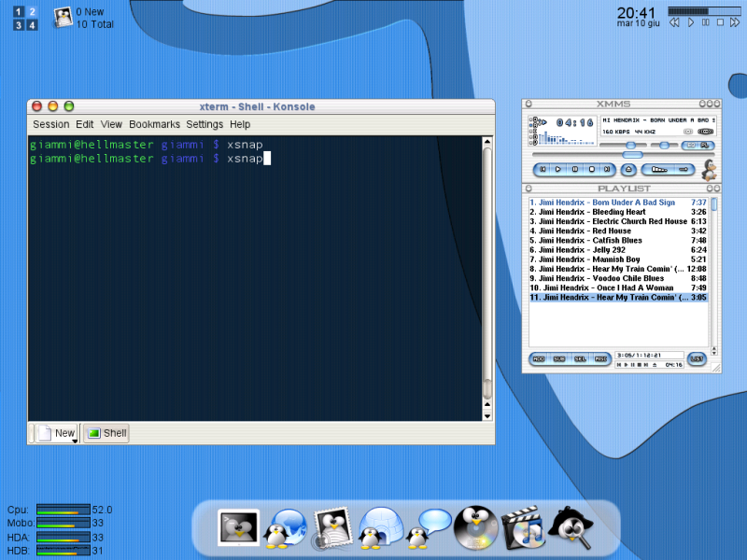747x560 pixels.
Task: Select track 9 Voodoo Chile Blues
Action: (618, 278)
